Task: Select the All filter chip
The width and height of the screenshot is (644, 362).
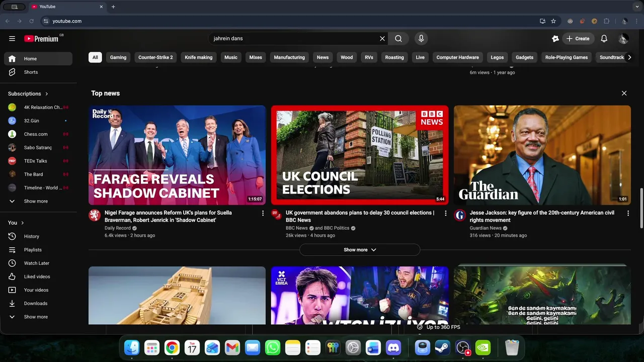Action: tap(95, 57)
